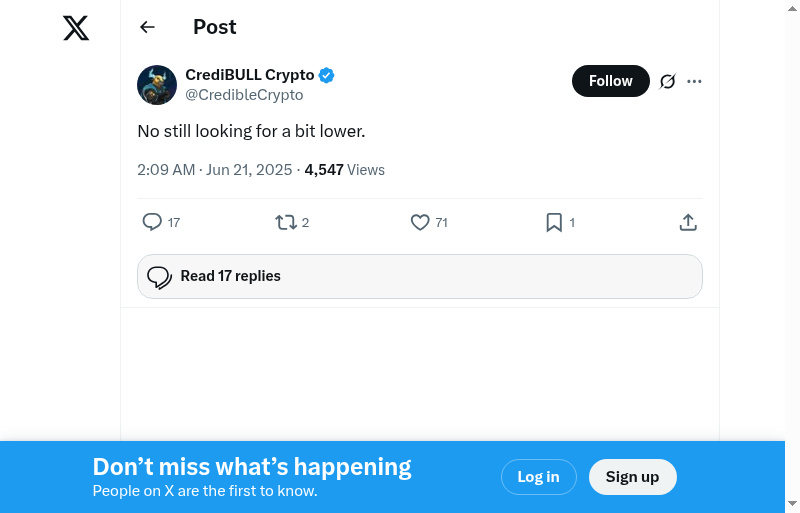Click the post timestamp Jun 21, 2025
The height and width of the screenshot is (513, 800).
(x=215, y=170)
